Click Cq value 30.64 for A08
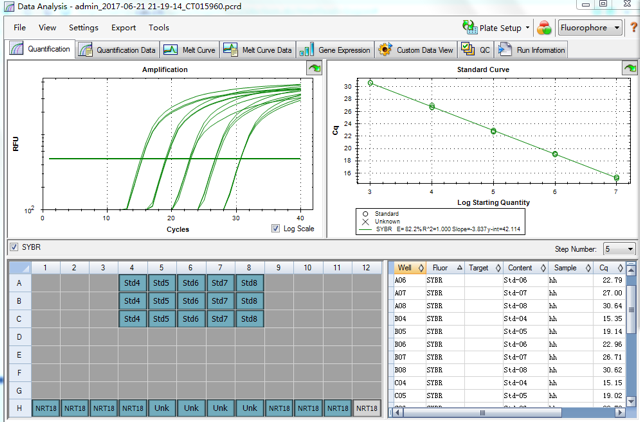This screenshot has height=422, width=640. 612,306
